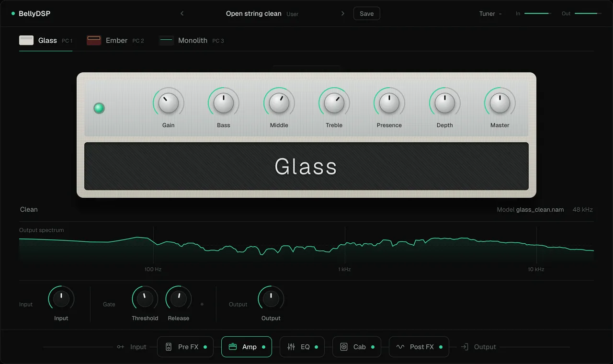The image size is (613, 364).
Task: Open the Tuner
Action: click(x=490, y=13)
